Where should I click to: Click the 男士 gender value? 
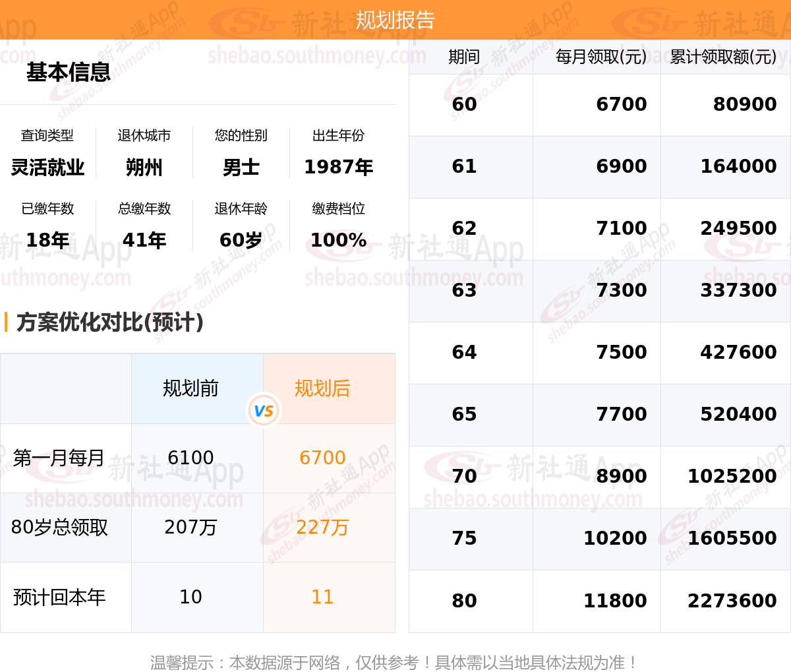[x=241, y=168]
